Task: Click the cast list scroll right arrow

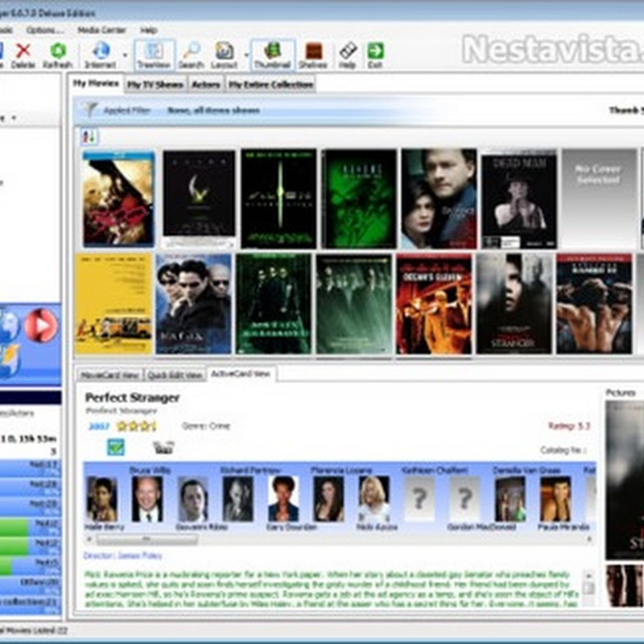Action: coord(589,539)
